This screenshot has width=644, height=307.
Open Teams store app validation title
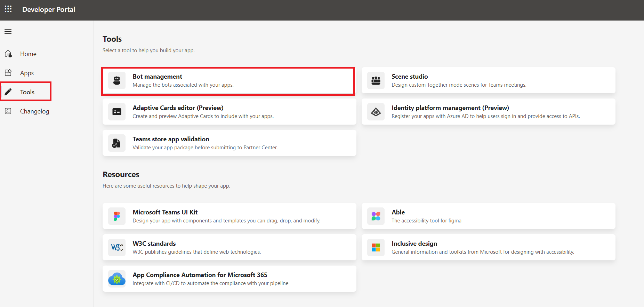(171, 139)
